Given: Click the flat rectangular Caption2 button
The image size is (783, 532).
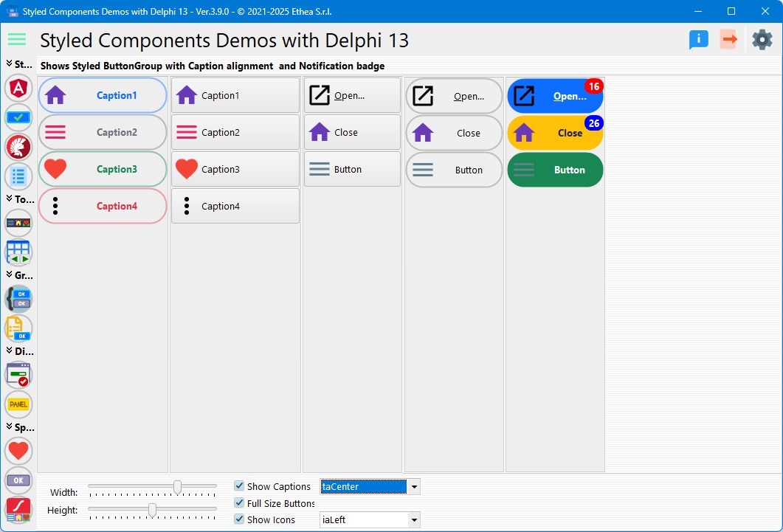Looking at the screenshot, I should click(x=235, y=132).
